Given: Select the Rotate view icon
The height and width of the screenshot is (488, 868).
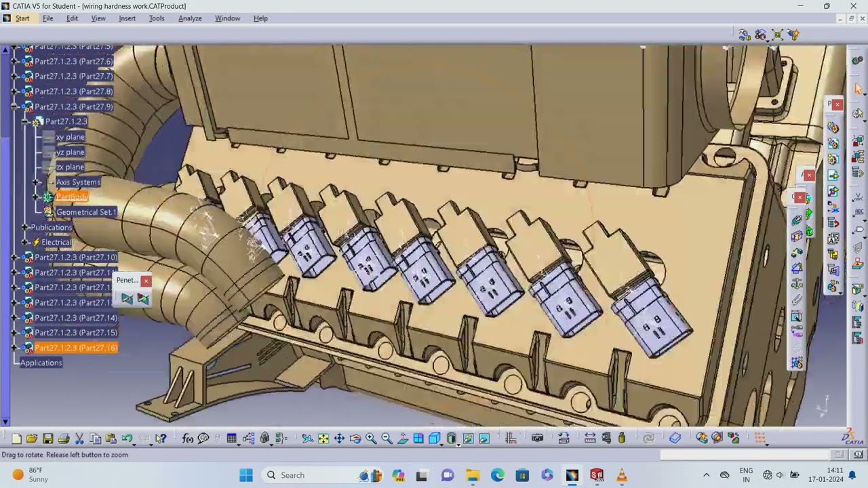Looking at the screenshot, I should (355, 439).
